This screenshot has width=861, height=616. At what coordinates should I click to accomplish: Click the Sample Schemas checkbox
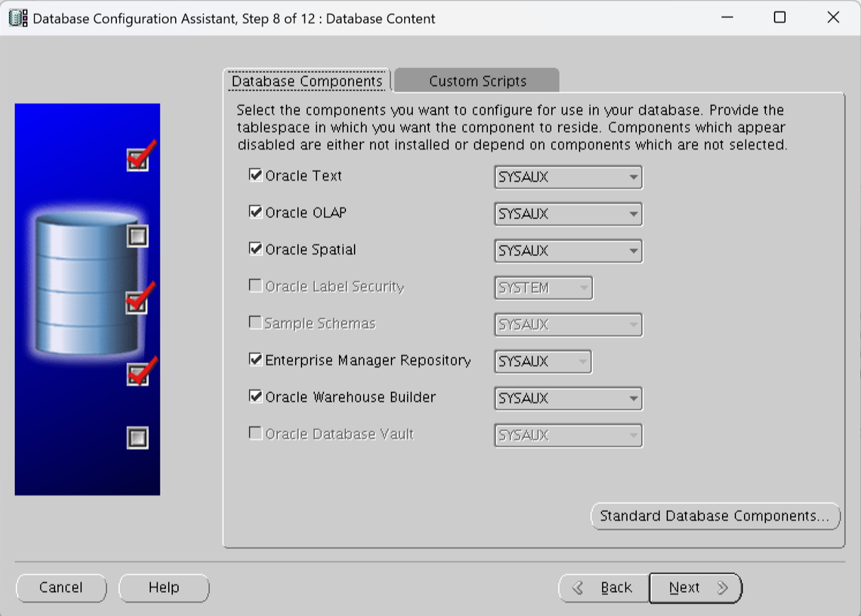(x=255, y=323)
